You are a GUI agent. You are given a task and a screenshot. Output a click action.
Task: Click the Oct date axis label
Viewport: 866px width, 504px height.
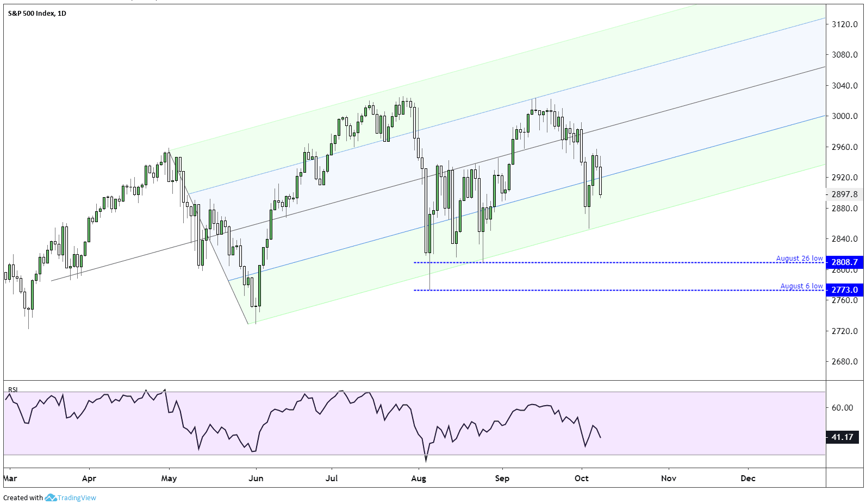(x=582, y=478)
